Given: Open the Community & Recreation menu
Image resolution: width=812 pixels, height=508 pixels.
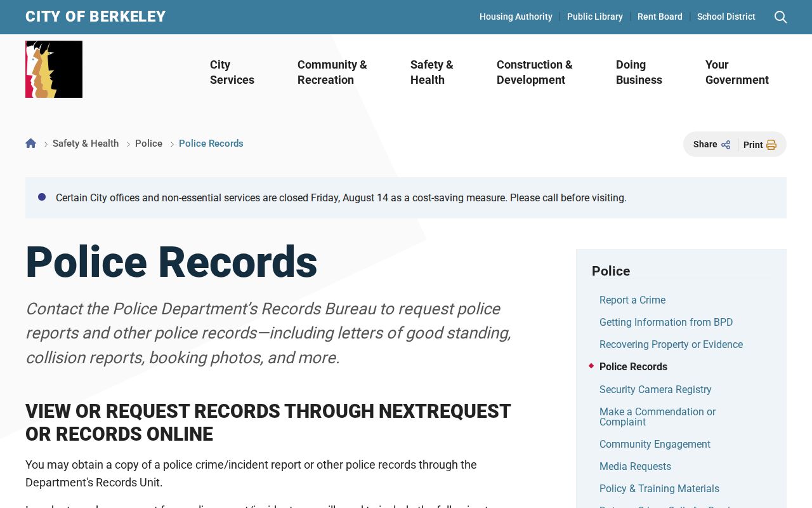Looking at the screenshot, I should pos(332,72).
